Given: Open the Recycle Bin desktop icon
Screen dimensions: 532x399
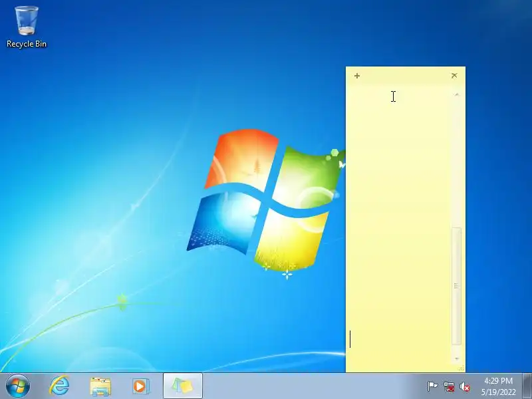Looking at the screenshot, I should 27,27.
